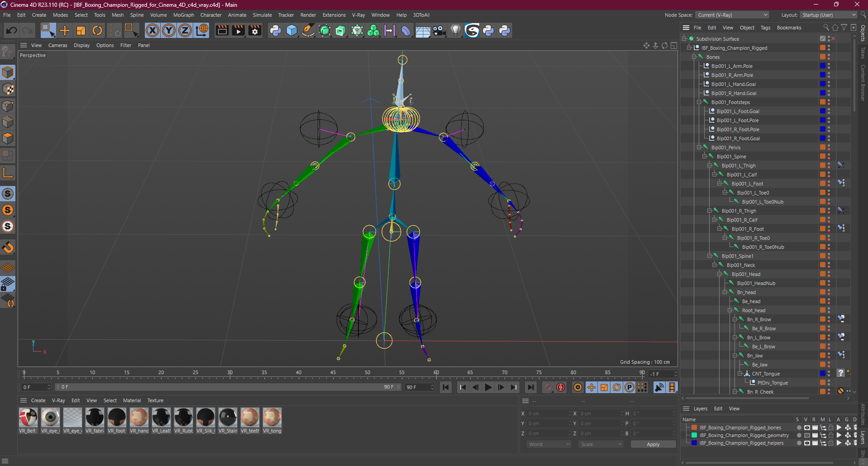Toggle the magnet snap icon
The image size is (868, 466).
[8, 247]
